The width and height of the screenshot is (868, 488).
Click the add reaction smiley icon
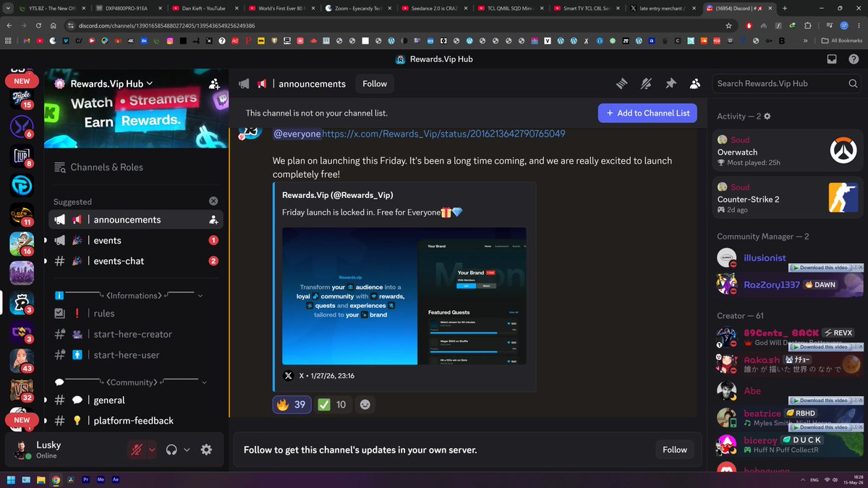(365, 405)
